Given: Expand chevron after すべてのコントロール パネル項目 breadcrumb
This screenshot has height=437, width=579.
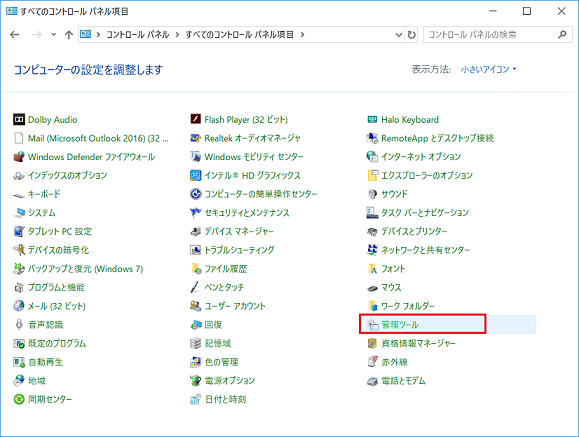Looking at the screenshot, I should click(x=302, y=35).
